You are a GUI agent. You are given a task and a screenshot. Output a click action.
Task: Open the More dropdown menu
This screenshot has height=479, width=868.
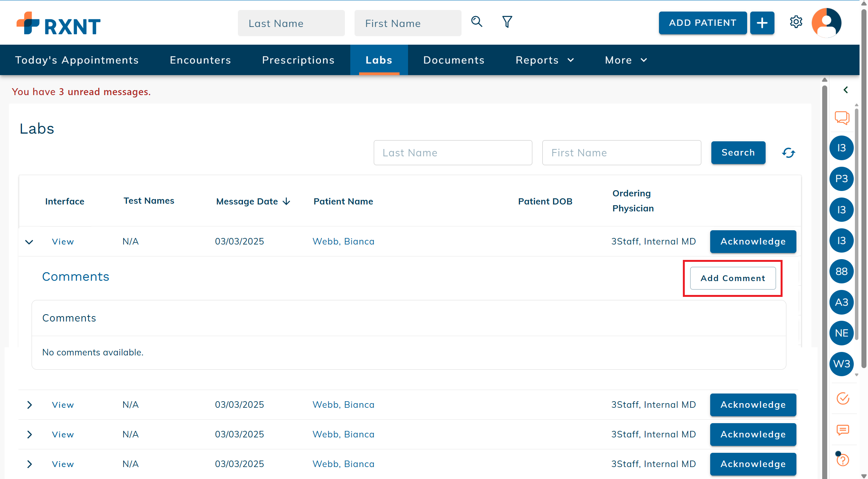[625, 60]
